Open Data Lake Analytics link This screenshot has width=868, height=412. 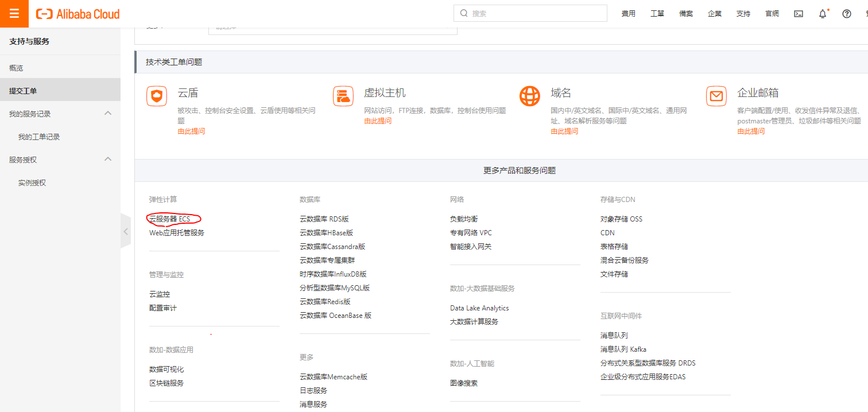(479, 308)
